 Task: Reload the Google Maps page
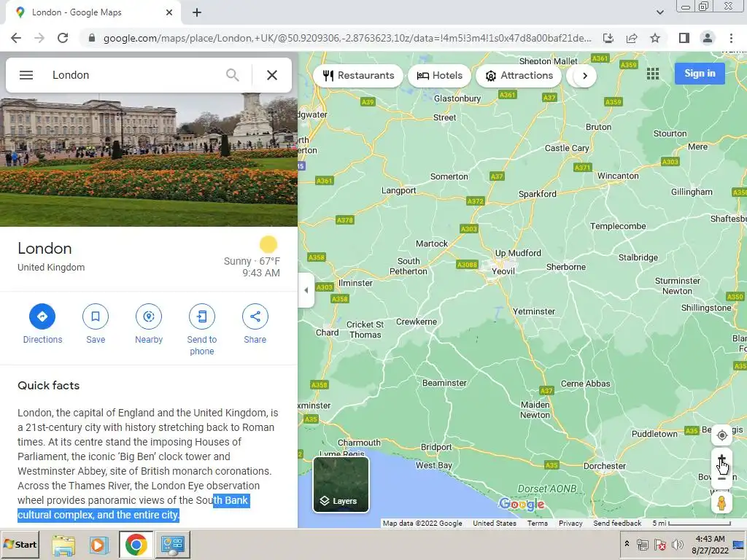coord(63,38)
